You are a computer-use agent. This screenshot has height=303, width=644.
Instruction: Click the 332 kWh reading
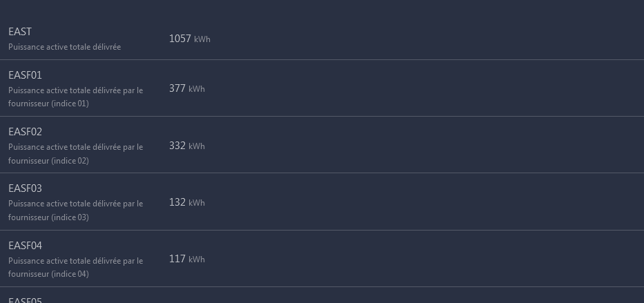point(187,146)
